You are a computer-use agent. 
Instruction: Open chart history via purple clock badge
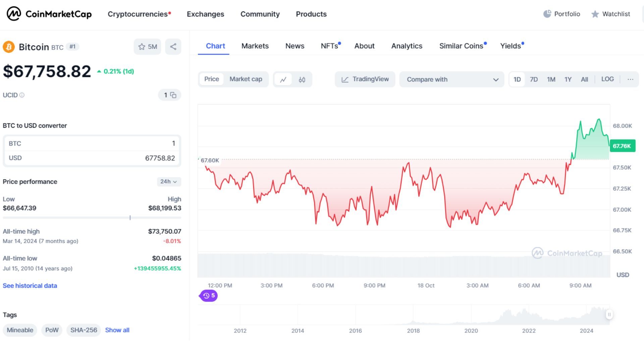coord(208,296)
